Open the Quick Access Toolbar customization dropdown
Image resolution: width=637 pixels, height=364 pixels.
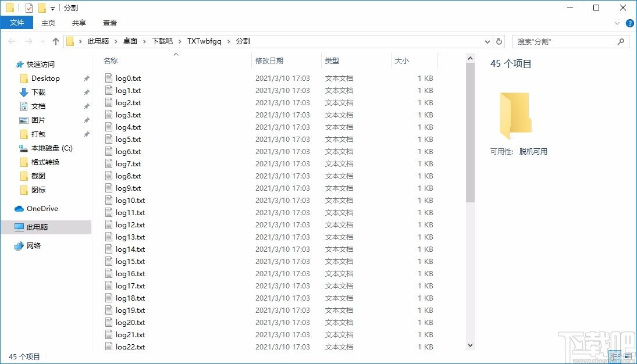point(52,8)
